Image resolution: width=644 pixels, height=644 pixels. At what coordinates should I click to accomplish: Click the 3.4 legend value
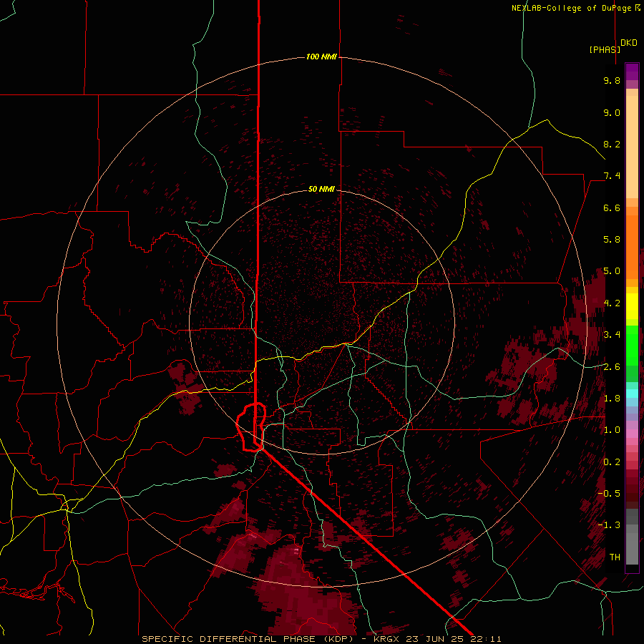tap(612, 335)
